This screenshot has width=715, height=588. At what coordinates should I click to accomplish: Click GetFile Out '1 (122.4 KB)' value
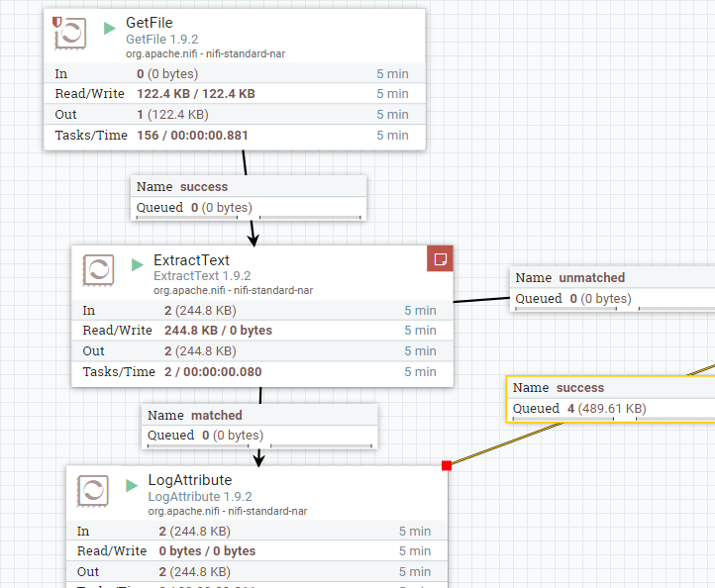point(173,115)
